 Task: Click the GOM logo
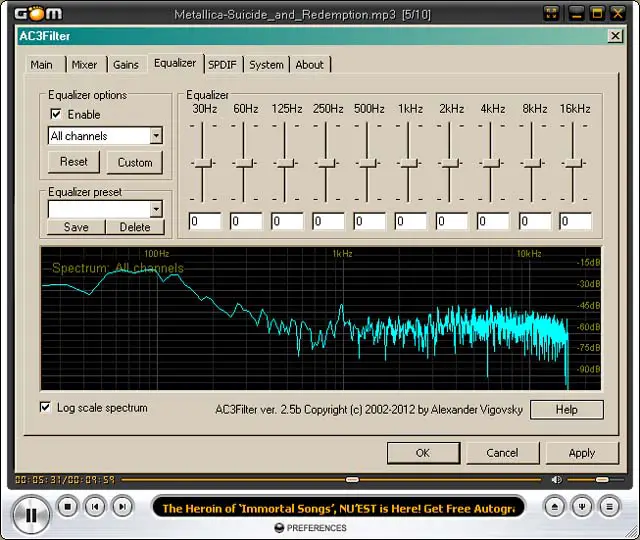38,13
